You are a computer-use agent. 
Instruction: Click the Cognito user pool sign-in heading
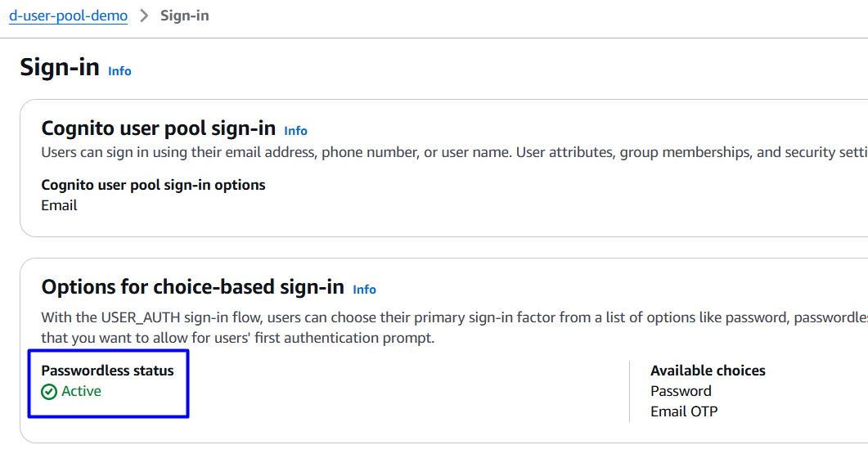pyautogui.click(x=159, y=128)
